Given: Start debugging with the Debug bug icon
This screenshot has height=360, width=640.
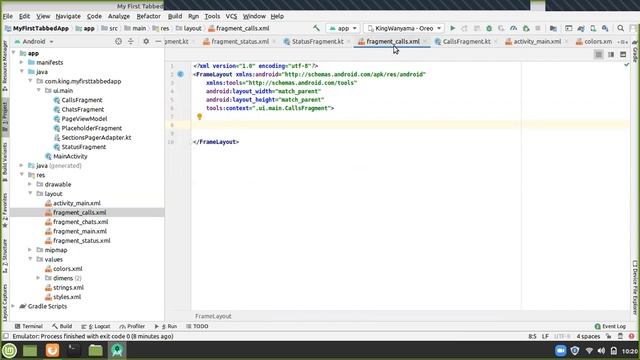Looking at the screenshot, I should coord(489,28).
